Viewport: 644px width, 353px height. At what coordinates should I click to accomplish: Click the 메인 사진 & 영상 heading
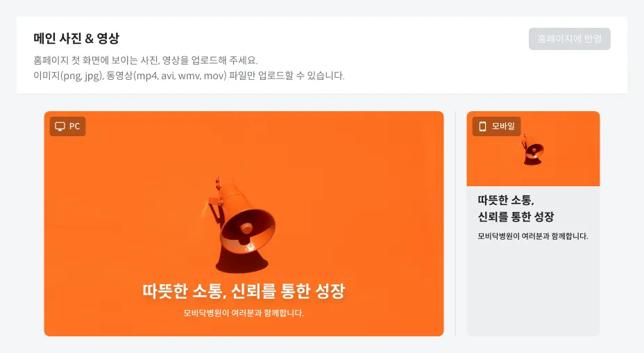76,38
